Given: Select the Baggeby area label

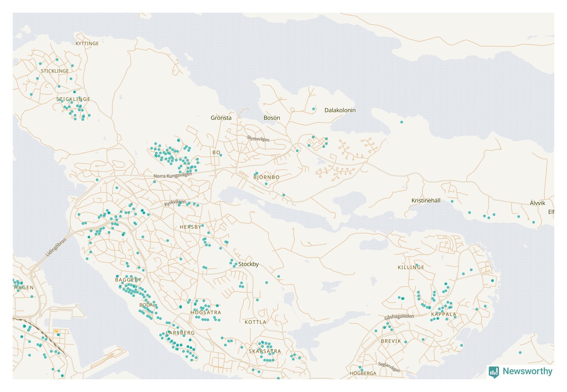Looking at the screenshot, I should pos(128,280).
